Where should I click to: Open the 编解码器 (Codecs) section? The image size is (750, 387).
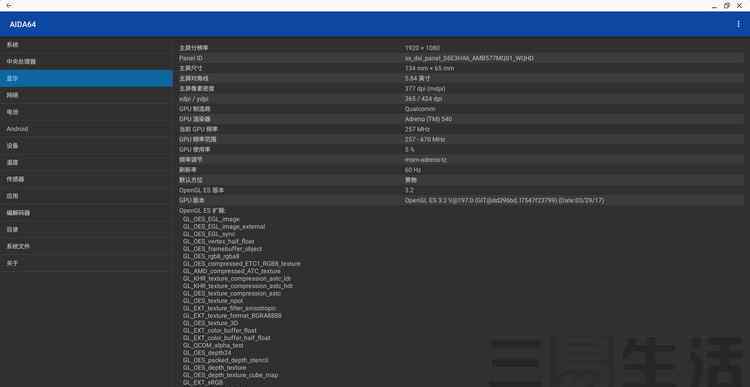pyautogui.click(x=86, y=213)
